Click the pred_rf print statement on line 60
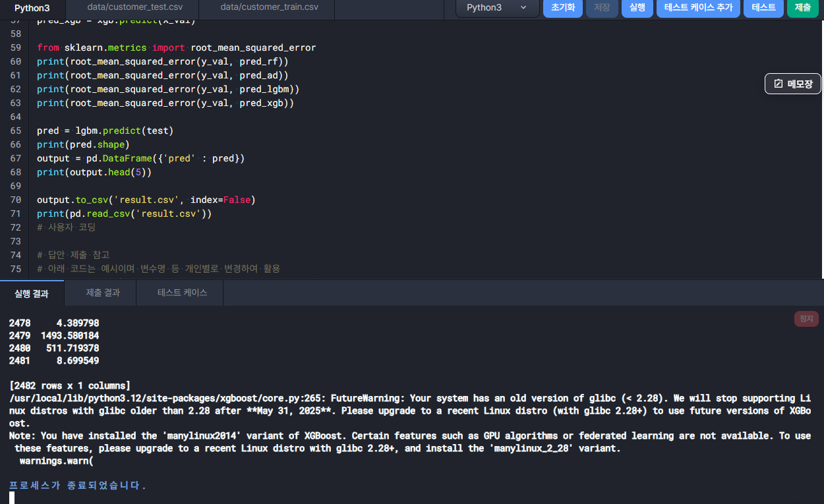 [x=163, y=61]
